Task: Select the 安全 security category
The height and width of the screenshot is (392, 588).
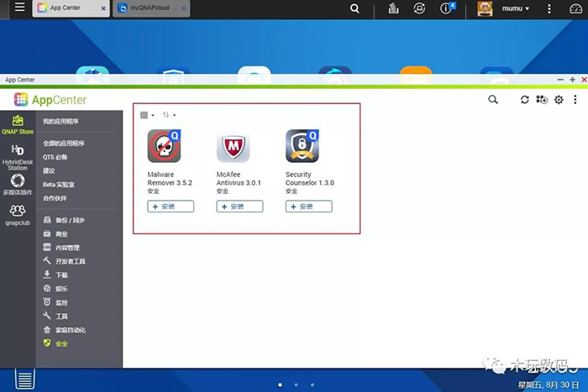Action: (x=55, y=343)
